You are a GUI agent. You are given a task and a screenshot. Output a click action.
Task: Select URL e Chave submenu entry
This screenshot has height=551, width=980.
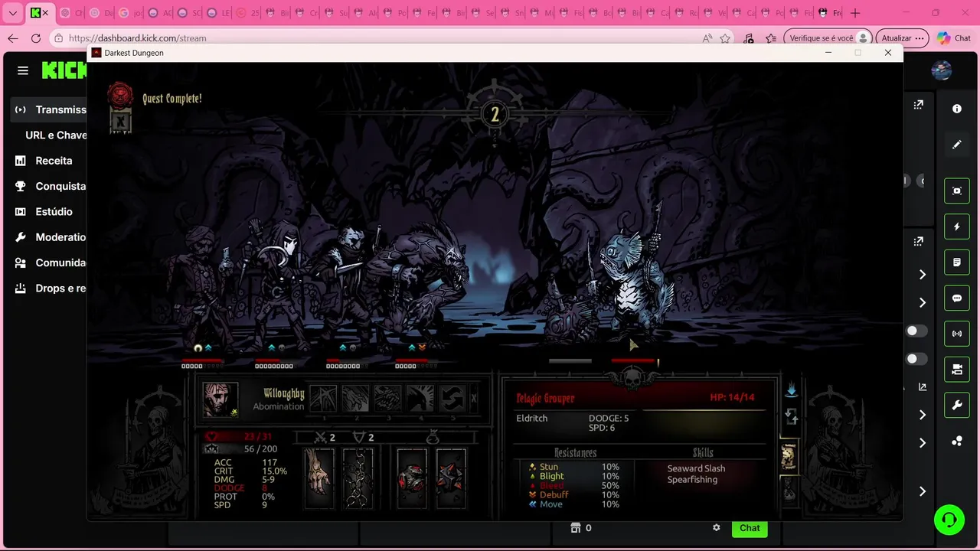pyautogui.click(x=56, y=135)
